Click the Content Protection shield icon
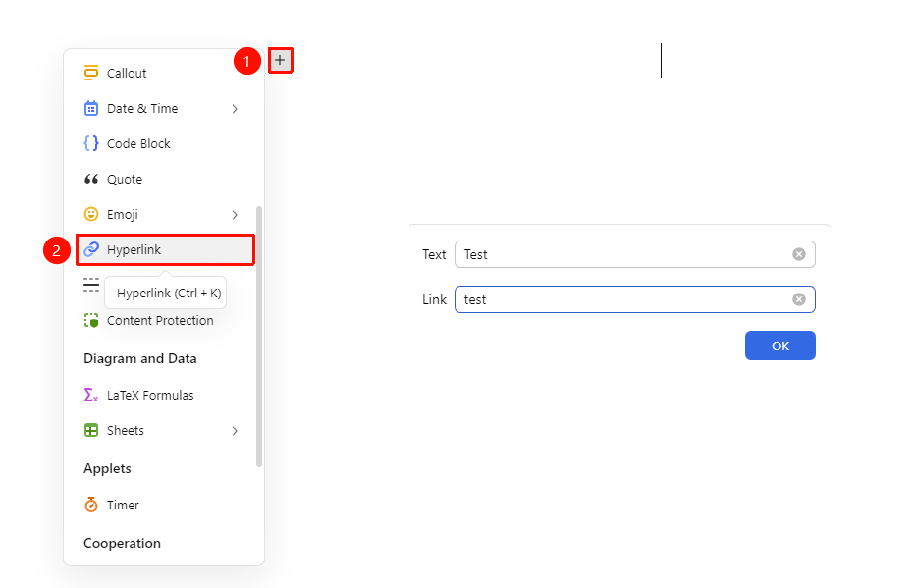Image resolution: width=913 pixels, height=588 pixels. coord(91,320)
